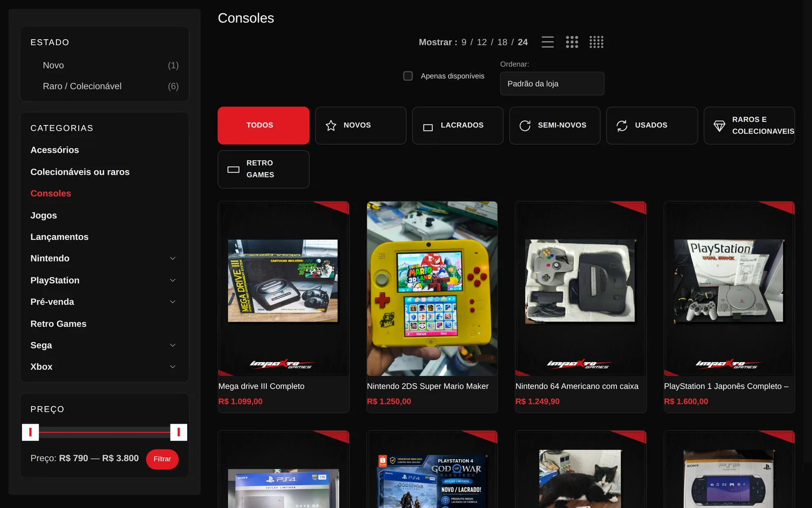Open the Jogos category
812x508 pixels.
click(44, 215)
